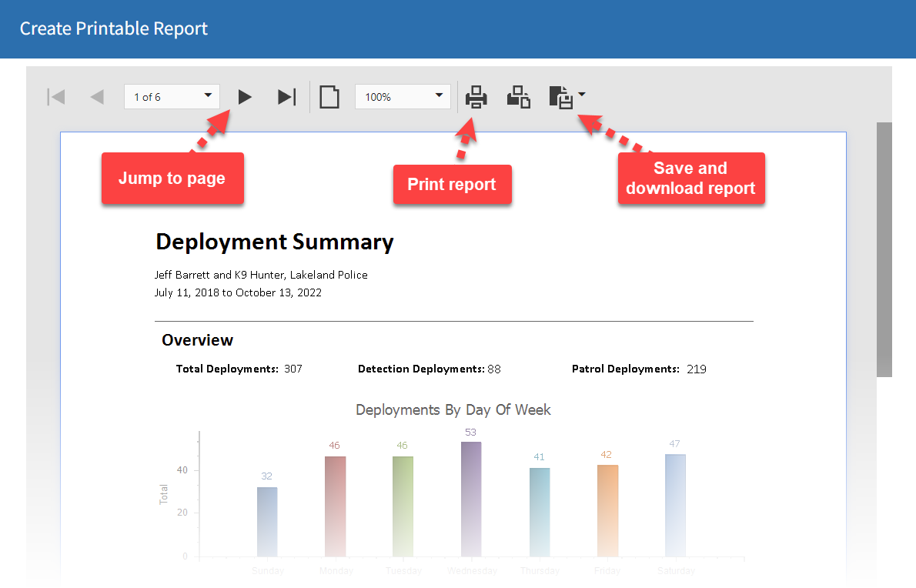Click the 'Create Printable Report' title

click(x=114, y=28)
